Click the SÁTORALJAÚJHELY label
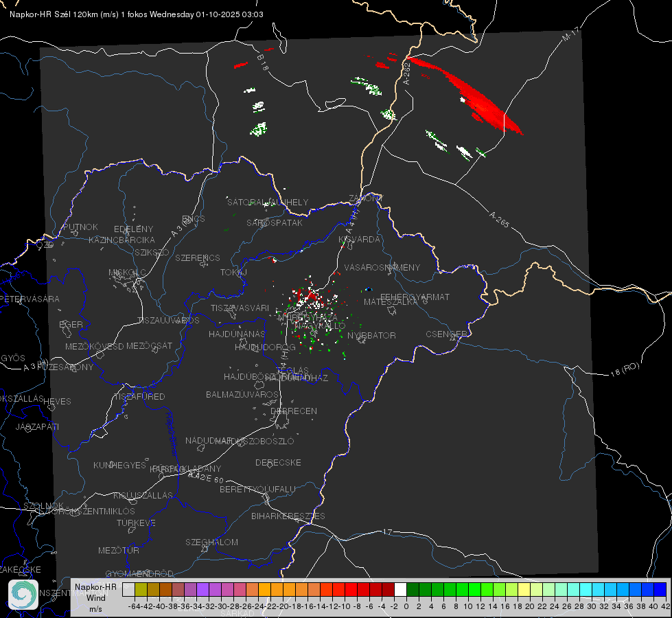The height and width of the screenshot is (618, 672). [x=268, y=203]
